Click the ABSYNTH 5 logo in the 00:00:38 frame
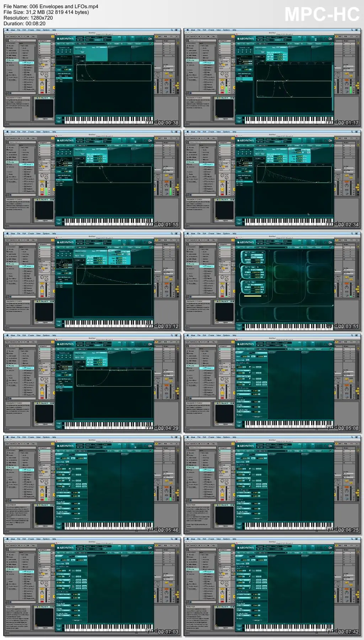Screen dimensions: 364x640 click(x=66, y=38)
